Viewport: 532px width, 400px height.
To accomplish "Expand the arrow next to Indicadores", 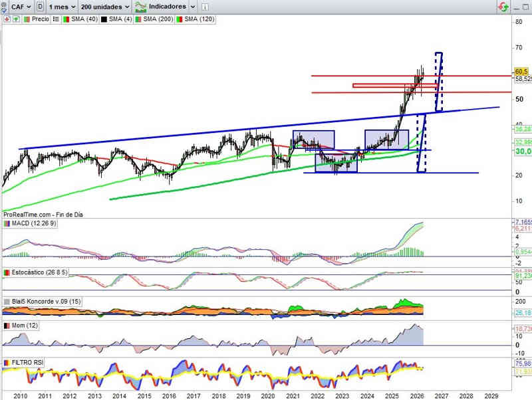I will 192,6.
